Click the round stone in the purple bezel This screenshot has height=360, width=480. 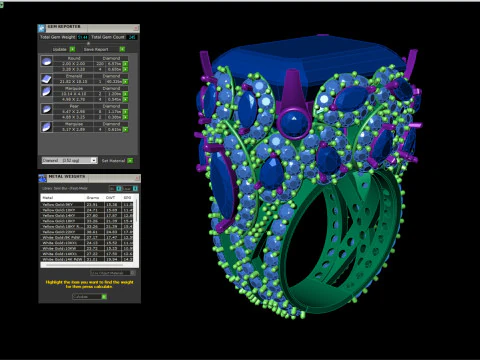293,122
